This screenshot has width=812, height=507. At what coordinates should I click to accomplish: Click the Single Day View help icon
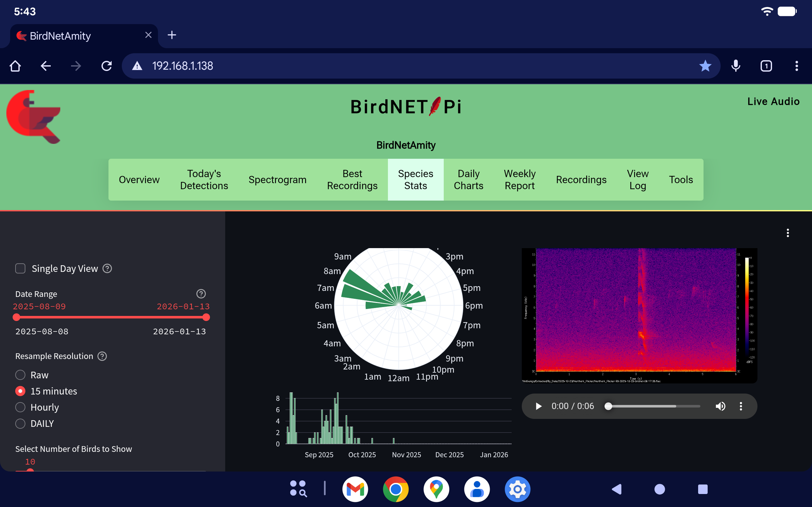coord(107,269)
